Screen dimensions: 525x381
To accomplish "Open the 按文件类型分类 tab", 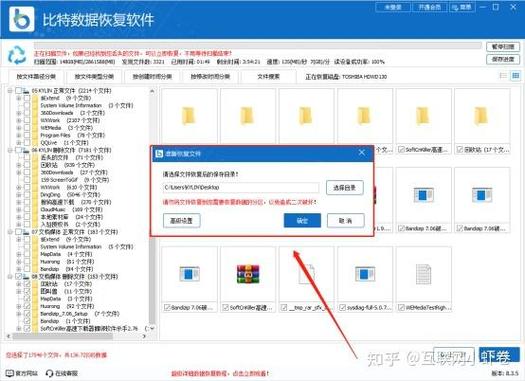I will click(x=94, y=77).
